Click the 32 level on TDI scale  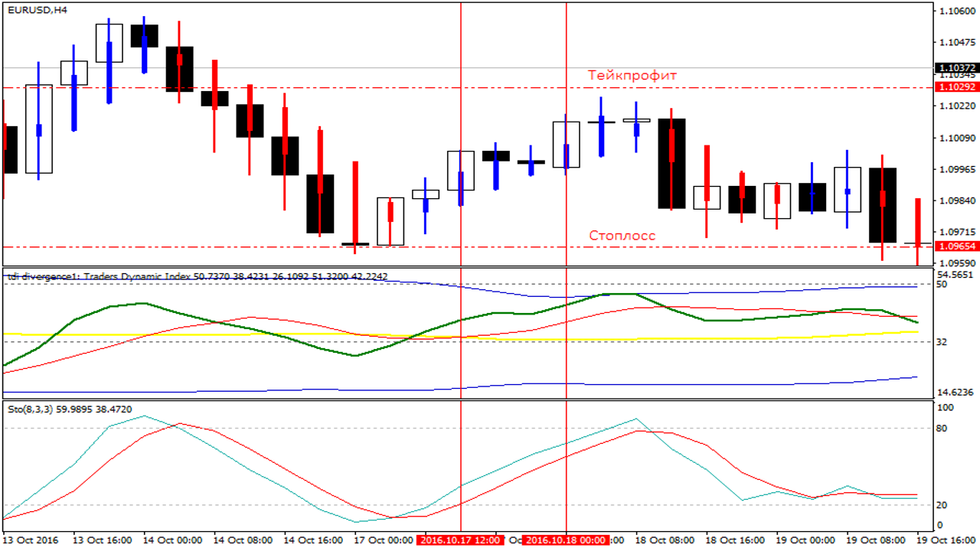tap(942, 342)
